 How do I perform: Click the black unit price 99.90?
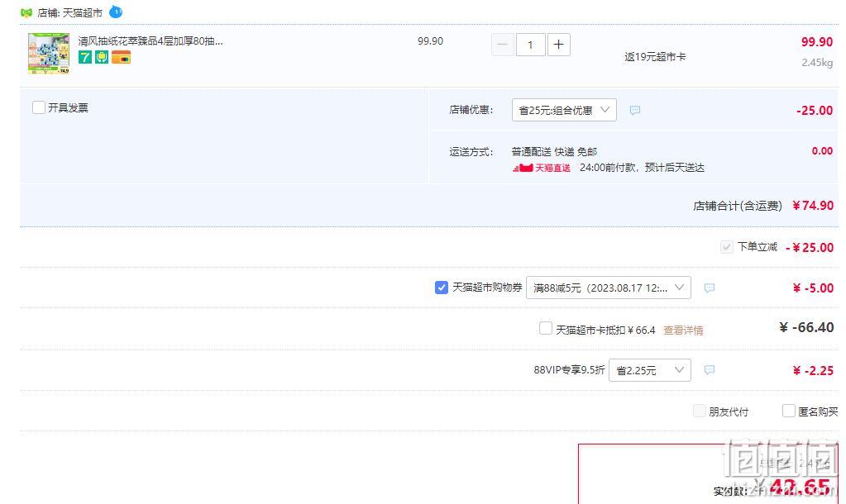(431, 41)
